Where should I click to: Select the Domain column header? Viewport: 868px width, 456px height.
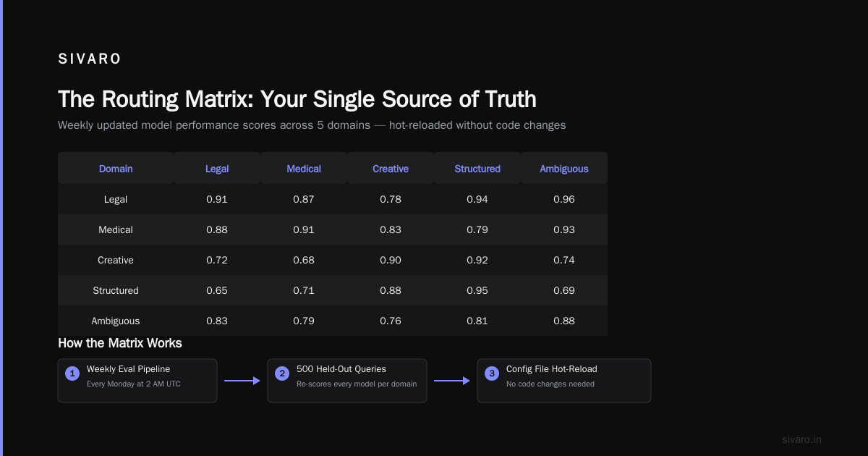(x=116, y=169)
